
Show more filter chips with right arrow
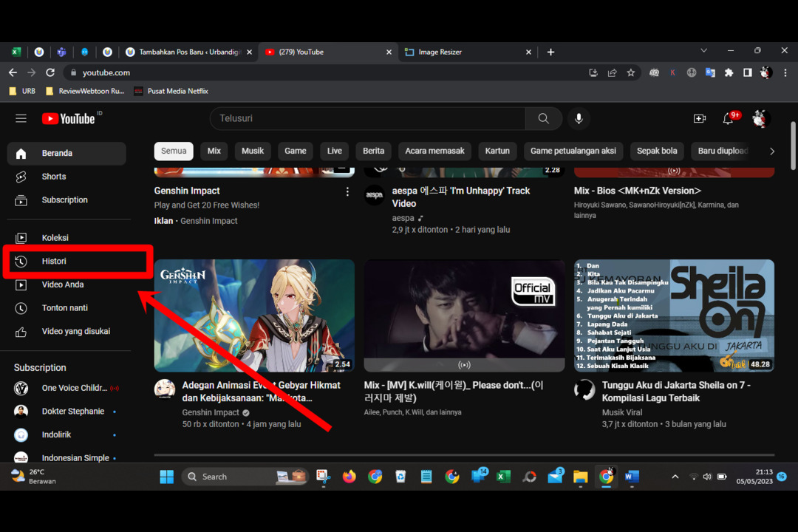click(x=772, y=151)
